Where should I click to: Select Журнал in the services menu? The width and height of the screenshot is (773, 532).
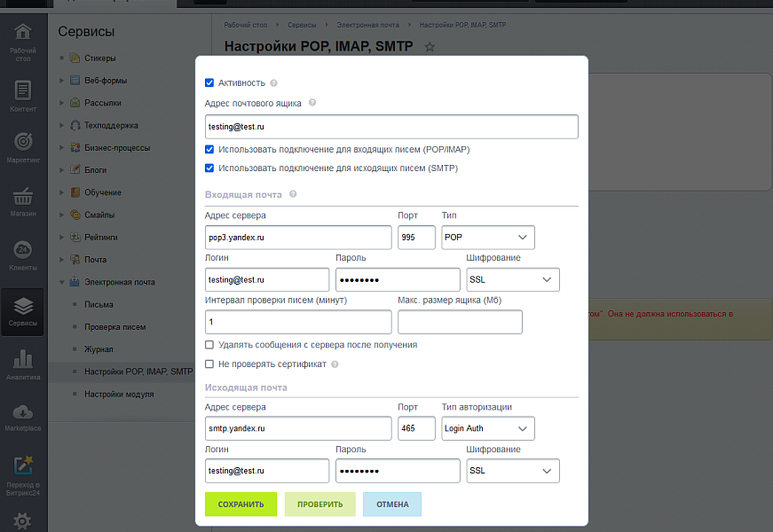click(99, 349)
